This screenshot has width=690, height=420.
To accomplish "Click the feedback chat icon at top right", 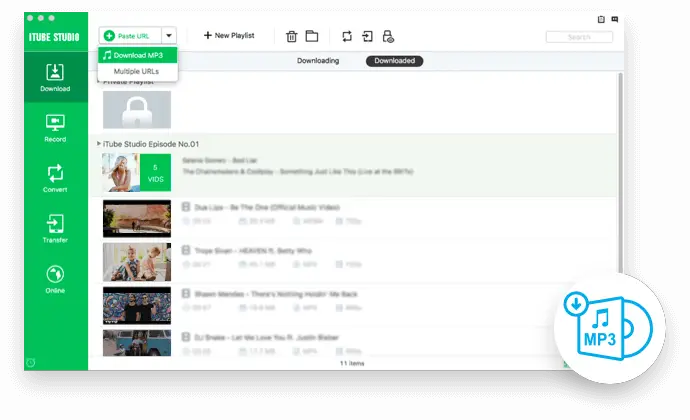I will (x=615, y=19).
